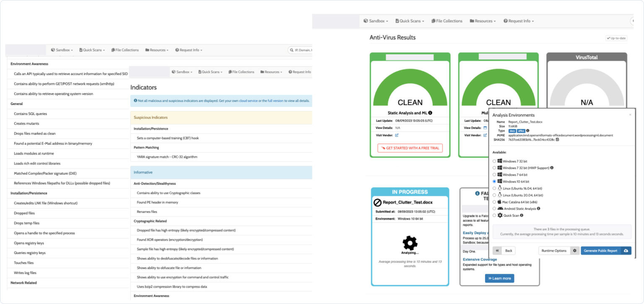
Task: Select the Quick Scan analysis option
Action: (493, 215)
